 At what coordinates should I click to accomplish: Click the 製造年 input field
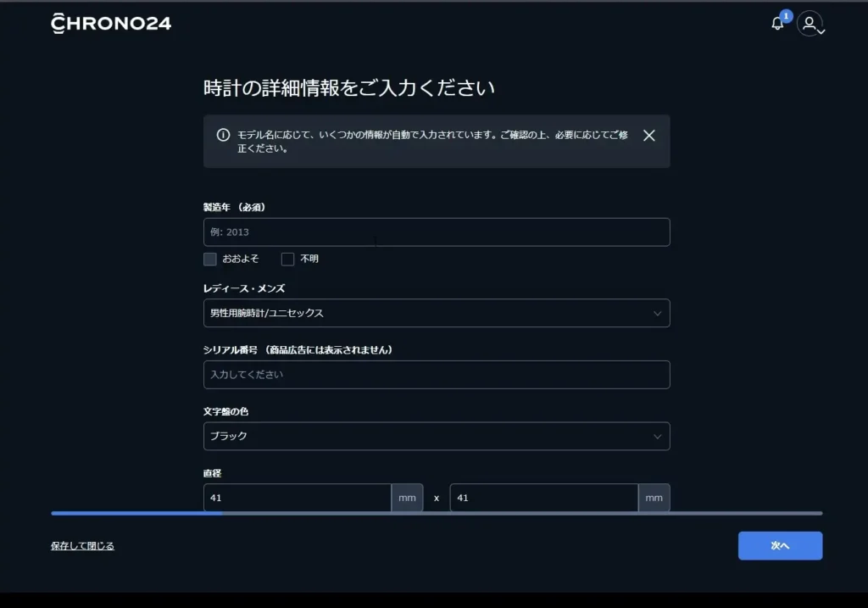pyautogui.click(x=437, y=232)
